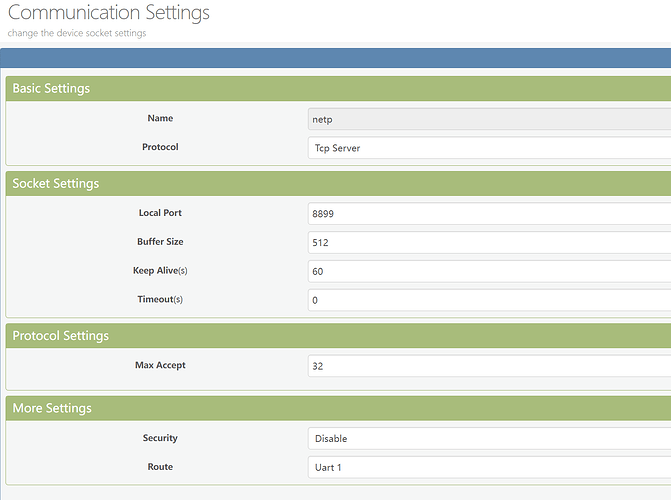Click the Route label text
The image size is (671, 500).
[160, 466]
